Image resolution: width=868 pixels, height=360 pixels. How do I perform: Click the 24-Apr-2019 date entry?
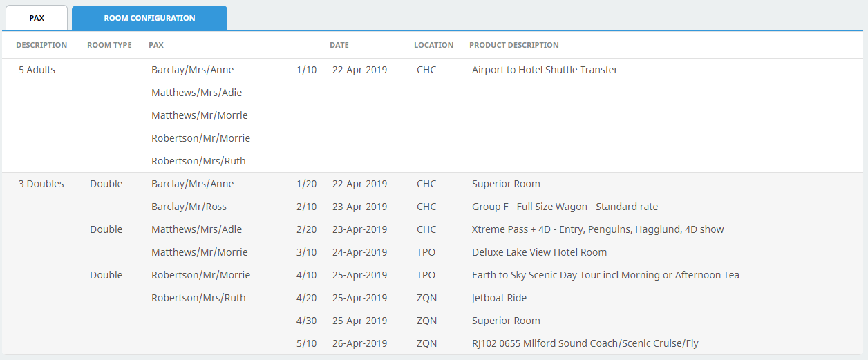coord(359,252)
